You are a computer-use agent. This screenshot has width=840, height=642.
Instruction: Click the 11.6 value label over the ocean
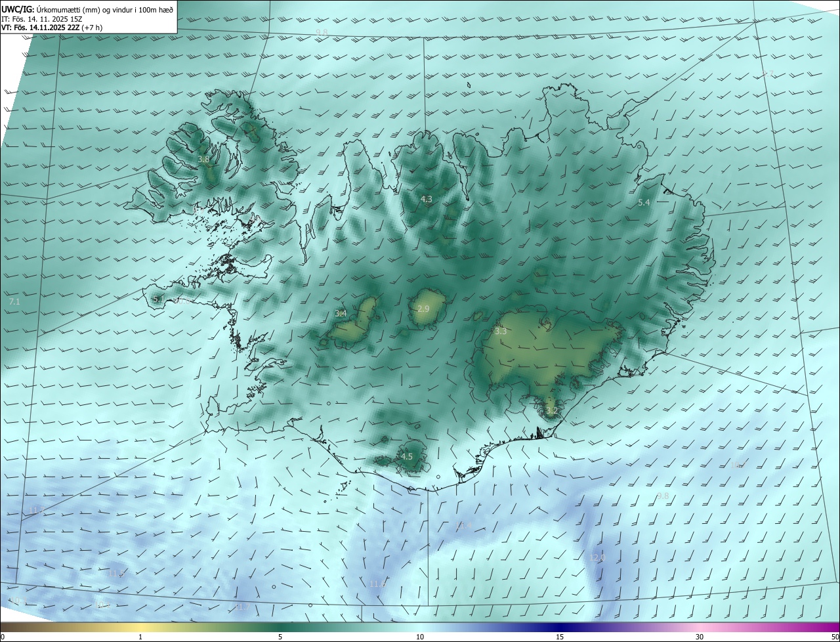click(x=377, y=584)
